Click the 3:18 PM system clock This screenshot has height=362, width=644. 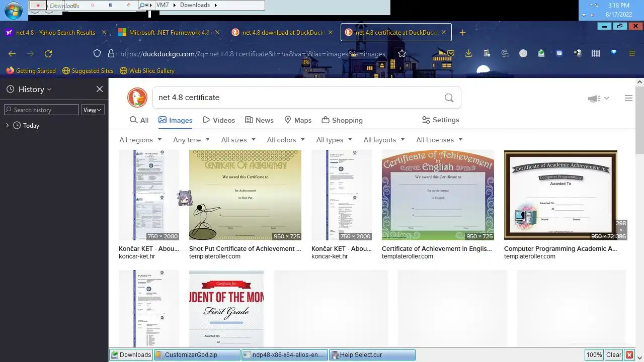tap(618, 6)
